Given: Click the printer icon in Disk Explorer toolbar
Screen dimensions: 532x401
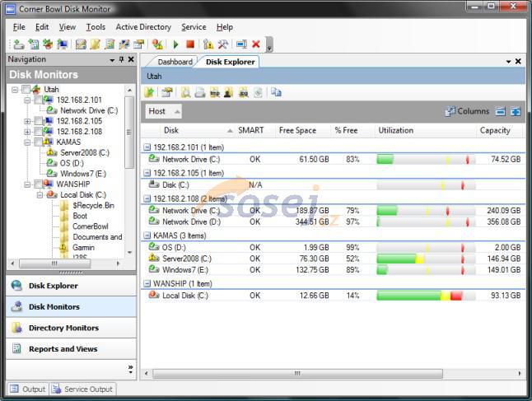Looking at the screenshot, I should (x=200, y=92).
